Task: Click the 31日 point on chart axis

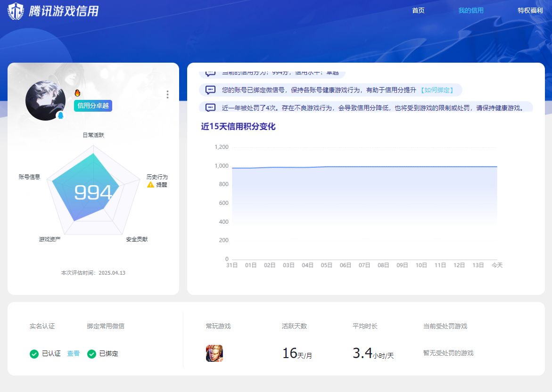Action: point(231,265)
